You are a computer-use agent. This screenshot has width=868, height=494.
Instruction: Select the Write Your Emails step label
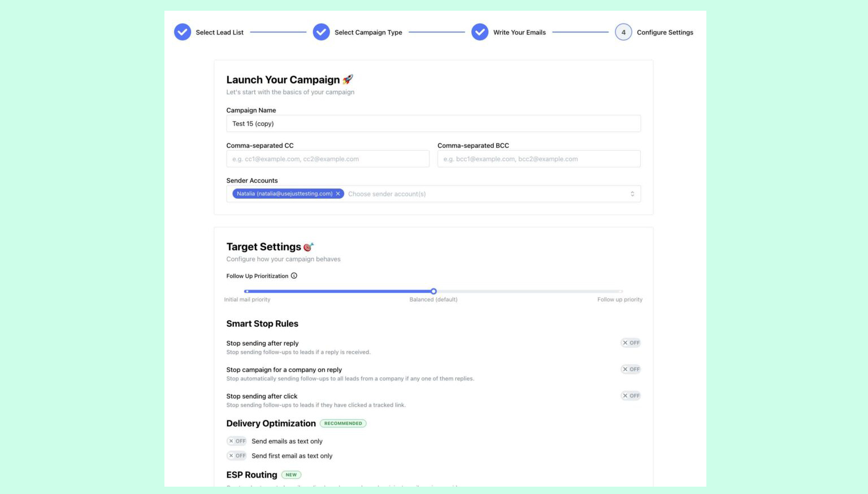pos(519,32)
